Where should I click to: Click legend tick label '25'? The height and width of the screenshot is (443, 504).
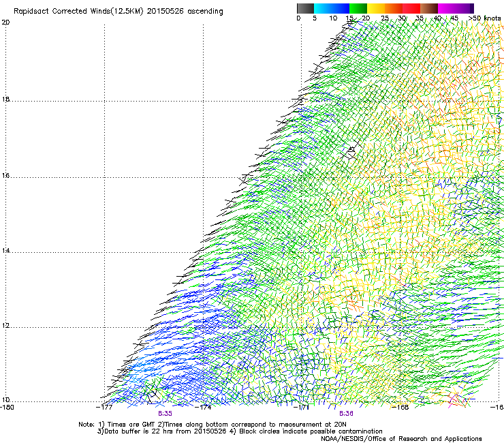tap(385, 18)
